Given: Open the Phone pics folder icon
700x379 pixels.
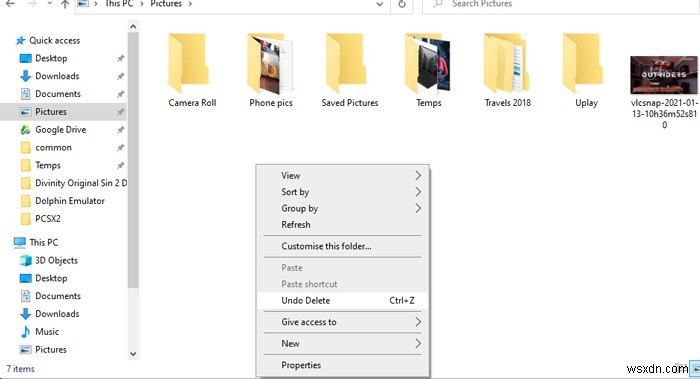Looking at the screenshot, I should [270, 63].
